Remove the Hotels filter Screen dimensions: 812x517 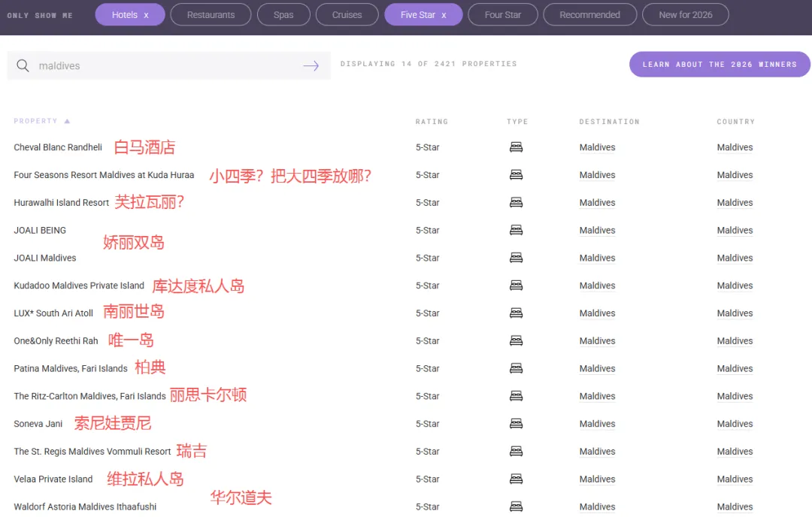click(x=146, y=16)
